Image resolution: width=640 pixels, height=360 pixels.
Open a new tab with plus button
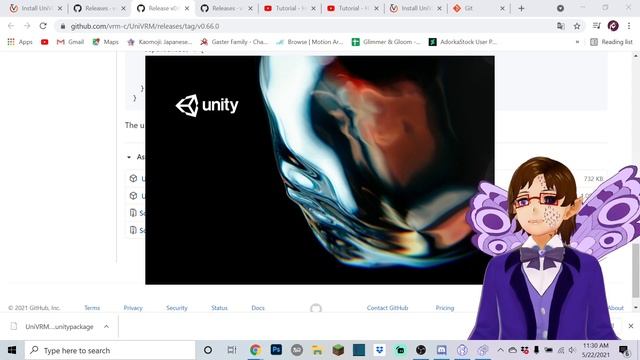521,8
